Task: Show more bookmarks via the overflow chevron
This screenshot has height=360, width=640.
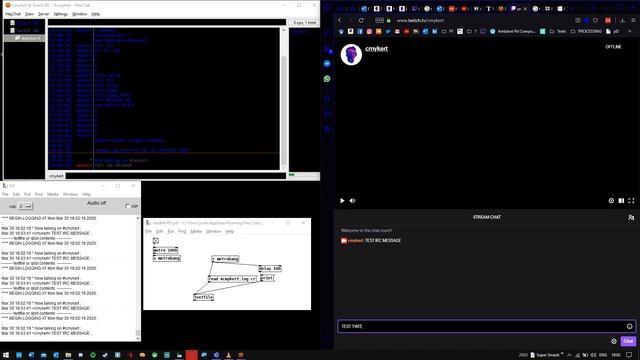Action: click(x=630, y=31)
